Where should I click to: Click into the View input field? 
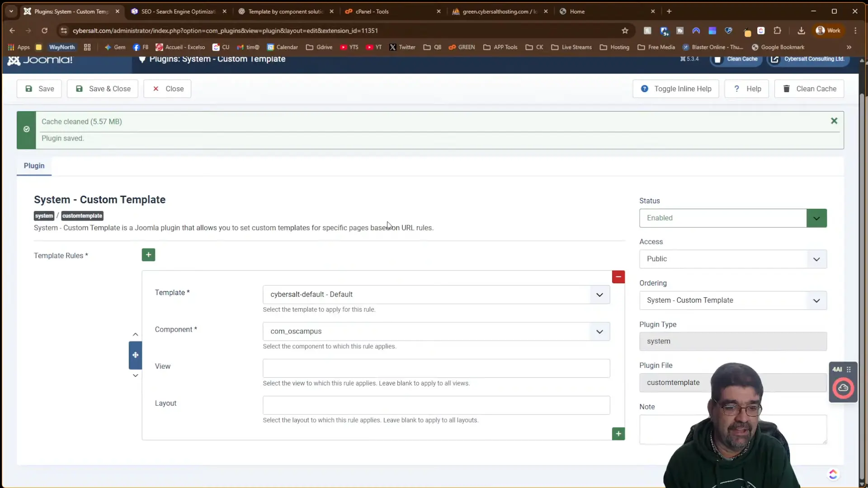pos(436,369)
